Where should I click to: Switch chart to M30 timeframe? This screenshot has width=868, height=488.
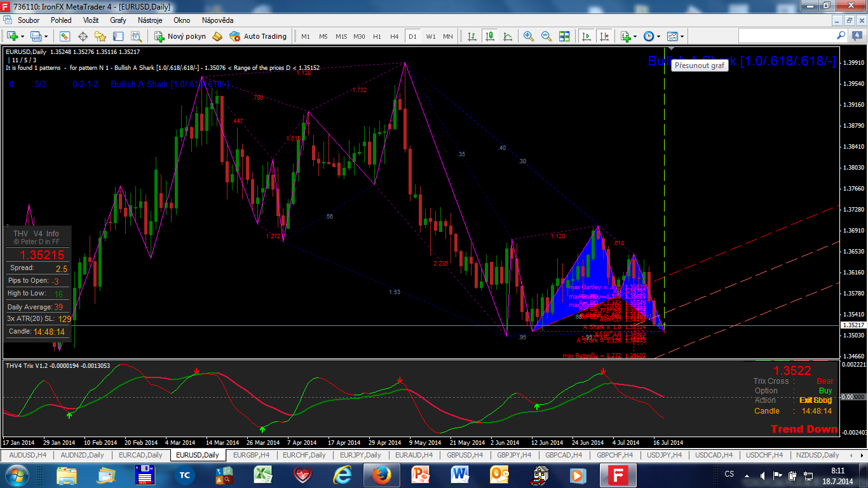tap(359, 36)
